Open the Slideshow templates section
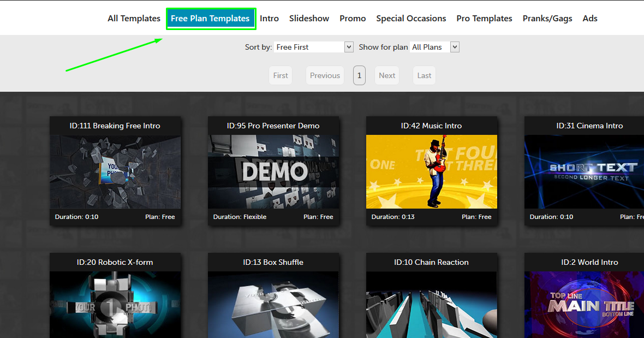This screenshot has width=644, height=338. click(x=309, y=18)
